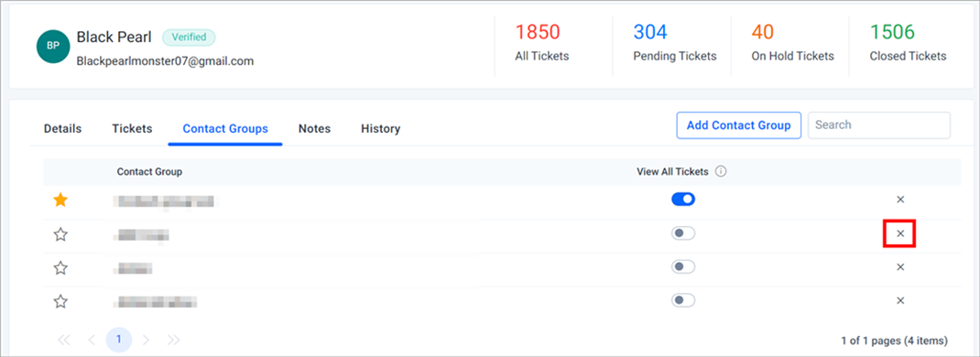Click info icon beside View All Tickets
This screenshot has height=357, width=980.
pos(720,172)
